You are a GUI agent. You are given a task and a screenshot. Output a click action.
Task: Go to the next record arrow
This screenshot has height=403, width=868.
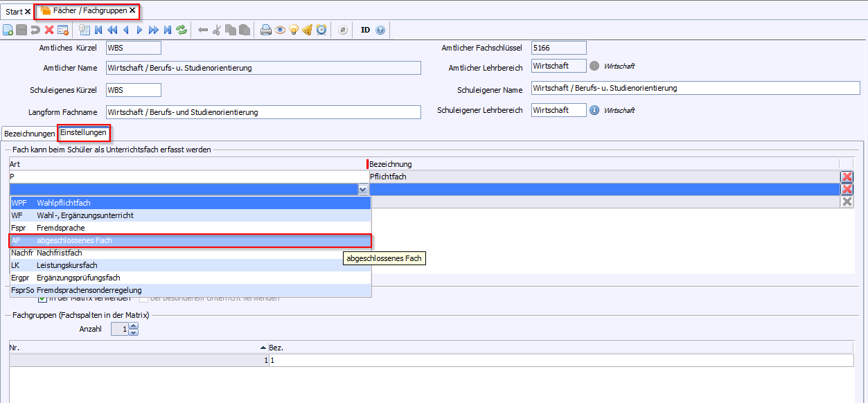(139, 30)
